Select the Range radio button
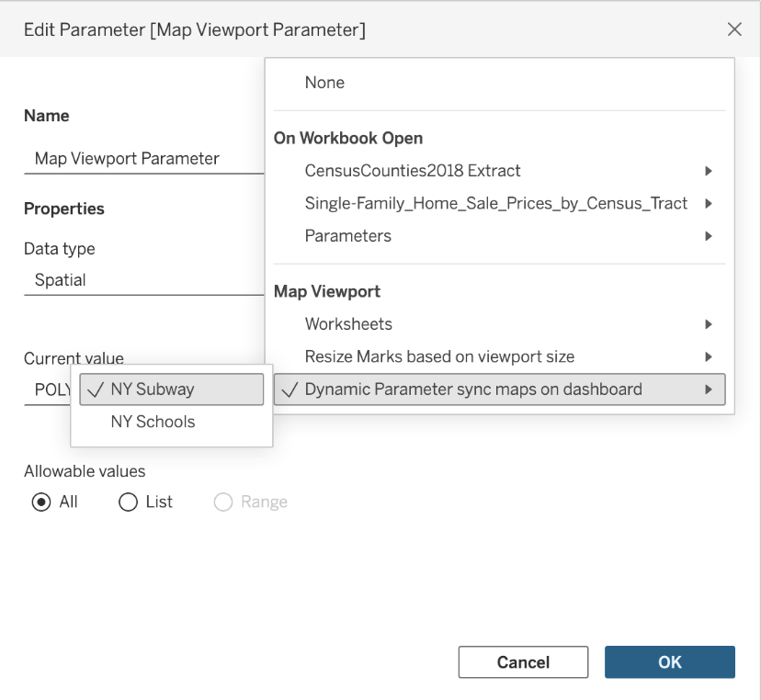The width and height of the screenshot is (761, 700). [223, 502]
